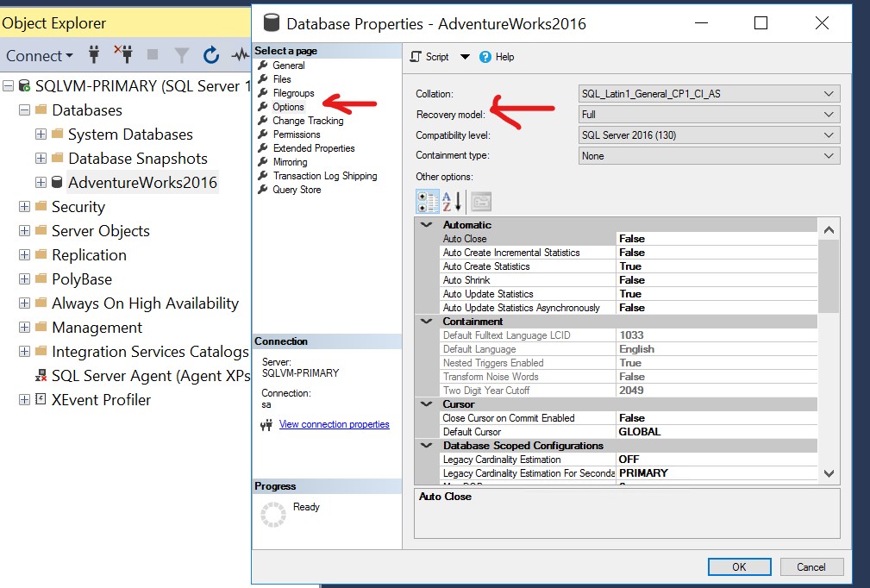Select the Options page
870x588 pixels.
coord(288,107)
